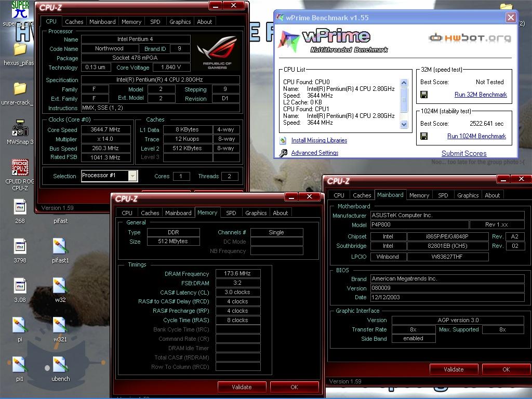Click the Republic of Gamers logo
The height and width of the screenshot is (399, 532).
pos(217,52)
